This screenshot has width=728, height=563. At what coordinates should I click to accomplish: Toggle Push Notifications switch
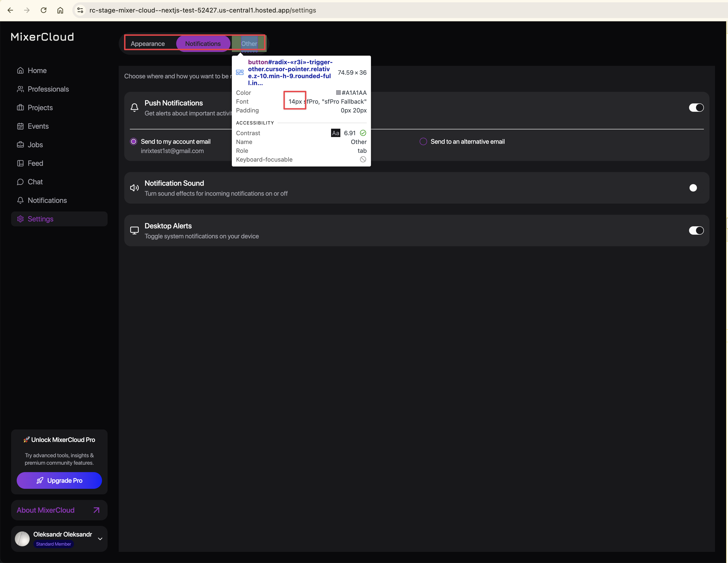(696, 108)
